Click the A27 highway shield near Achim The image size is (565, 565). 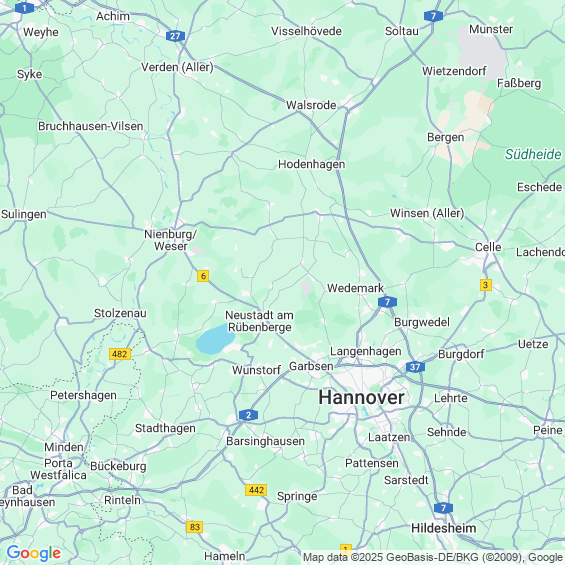(x=175, y=36)
